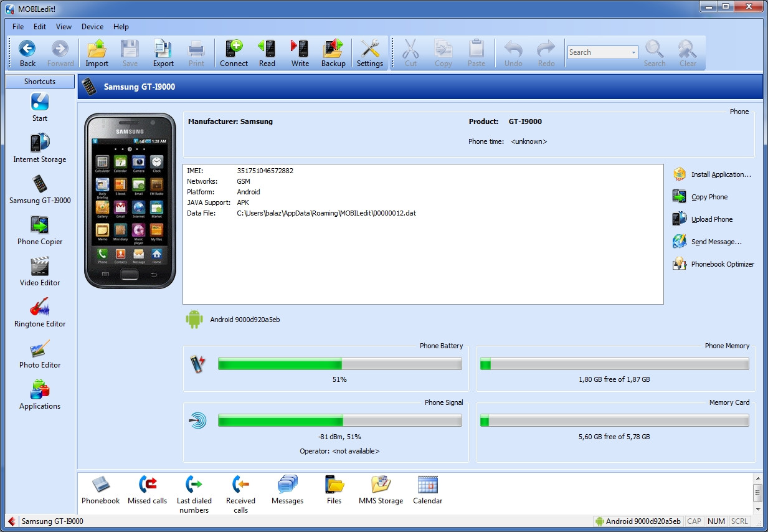This screenshot has width=768, height=532.
Task: Open the Device menu
Action: 92,27
